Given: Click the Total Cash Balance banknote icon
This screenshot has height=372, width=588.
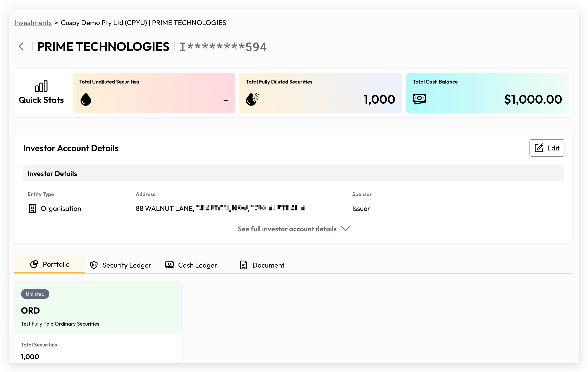Looking at the screenshot, I should [x=419, y=99].
